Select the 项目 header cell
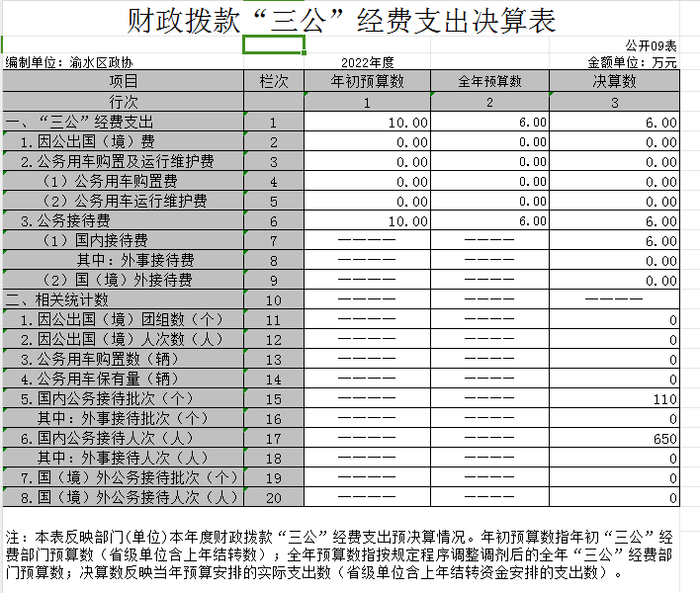This screenshot has width=700, height=593. click(x=123, y=81)
